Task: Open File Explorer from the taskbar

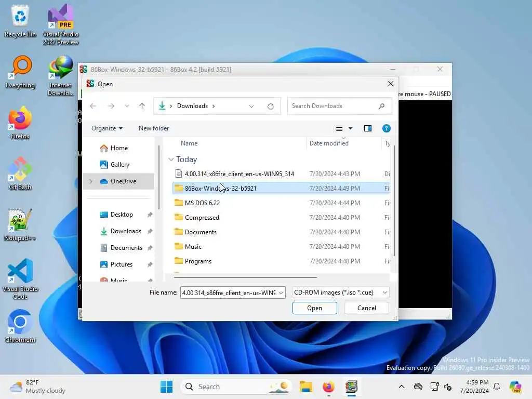Action: [x=305, y=387]
